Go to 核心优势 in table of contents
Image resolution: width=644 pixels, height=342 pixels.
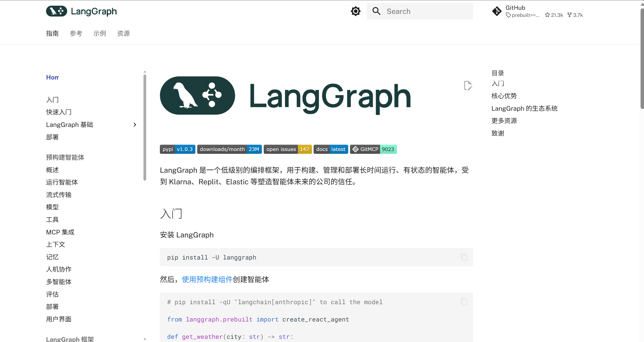click(504, 96)
